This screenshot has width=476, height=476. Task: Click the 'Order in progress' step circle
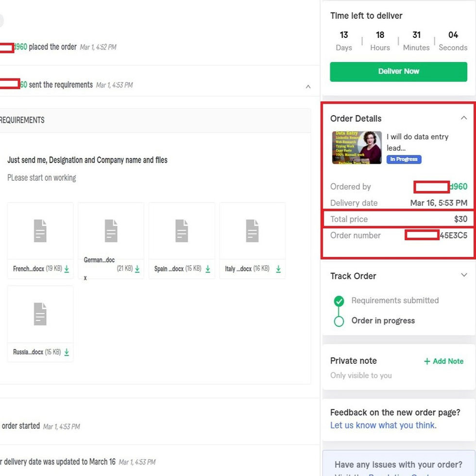(x=339, y=321)
